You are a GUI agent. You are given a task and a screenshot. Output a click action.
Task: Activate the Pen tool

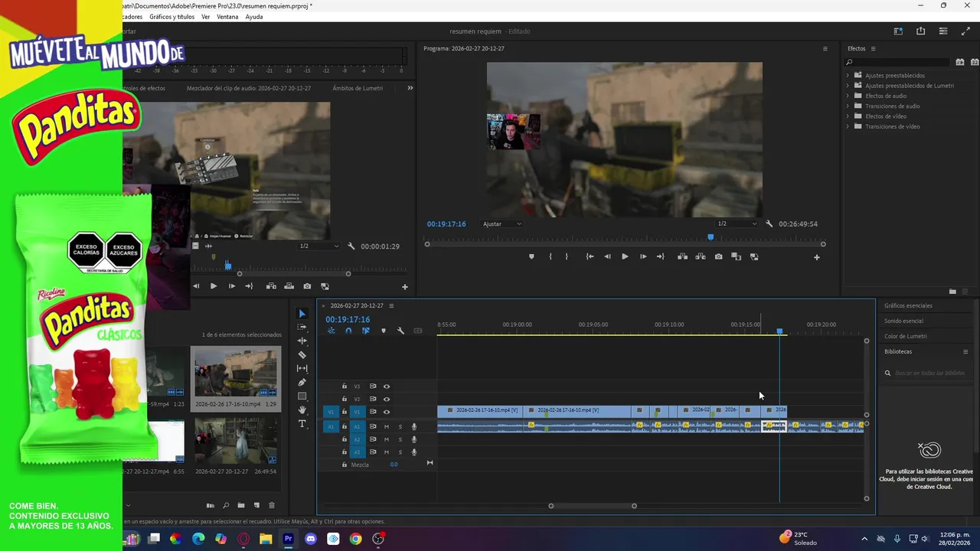click(x=302, y=382)
